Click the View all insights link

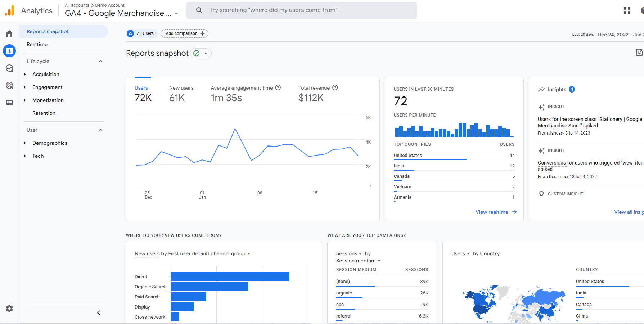click(x=629, y=212)
